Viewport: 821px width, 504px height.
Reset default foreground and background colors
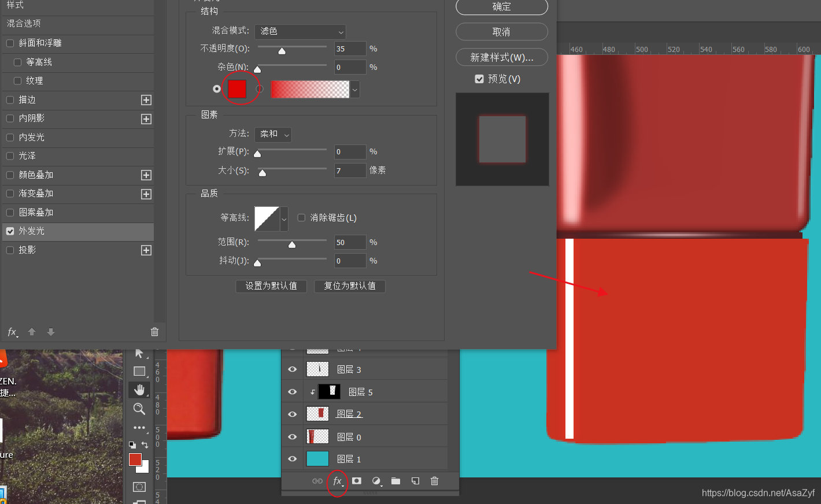pos(132,445)
